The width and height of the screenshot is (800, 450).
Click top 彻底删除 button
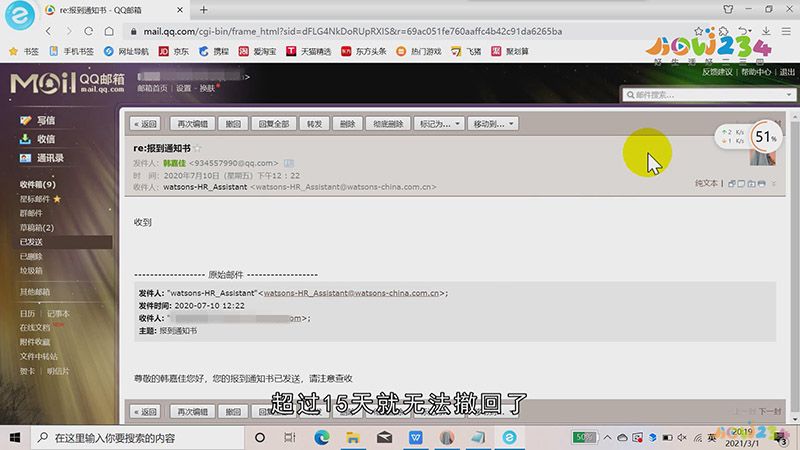pos(388,123)
